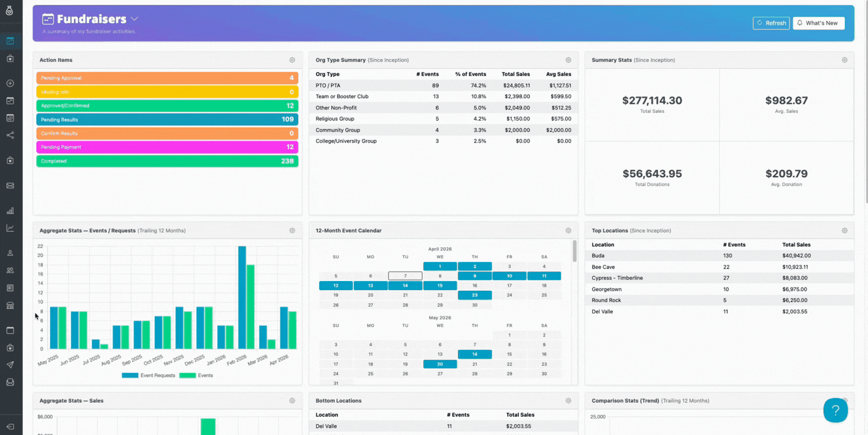Open the Pending Payment action item
Image resolution: width=868 pixels, height=435 pixels.
167,147
